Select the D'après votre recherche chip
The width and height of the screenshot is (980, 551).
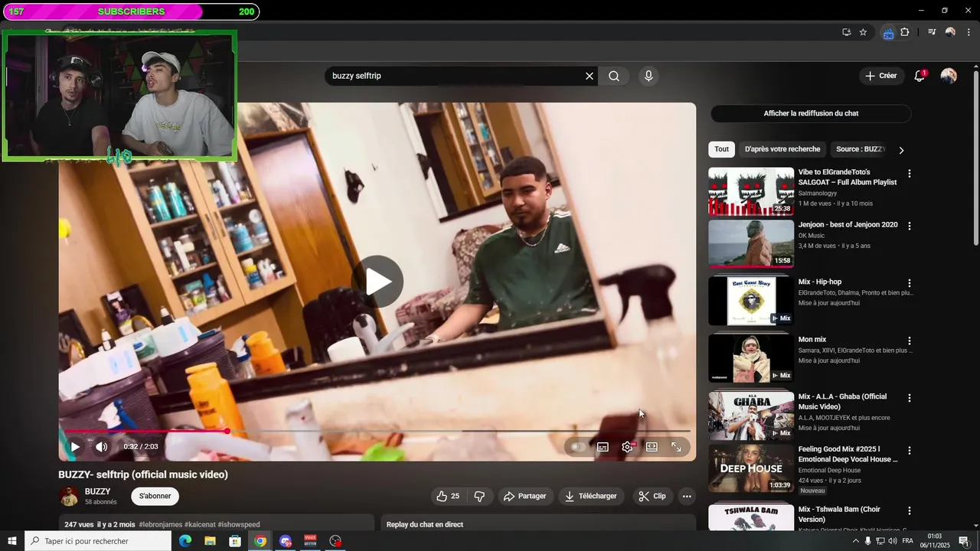[x=782, y=149]
